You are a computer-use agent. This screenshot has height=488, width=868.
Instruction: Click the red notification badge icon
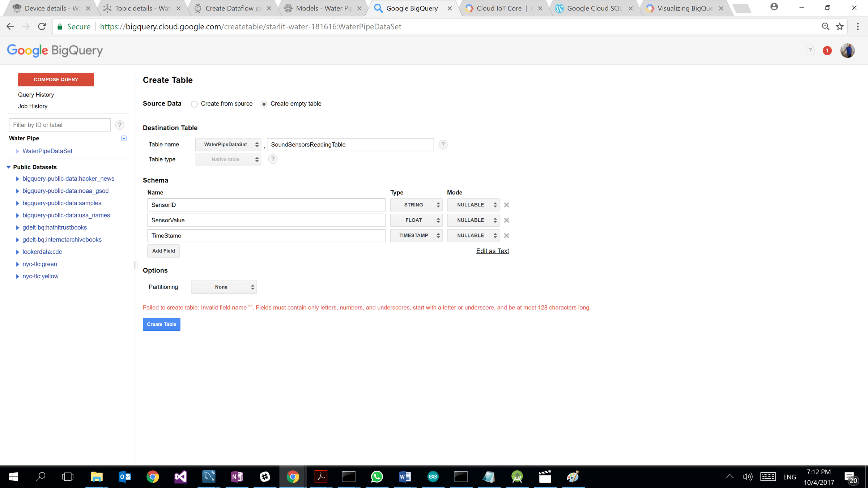[827, 51]
